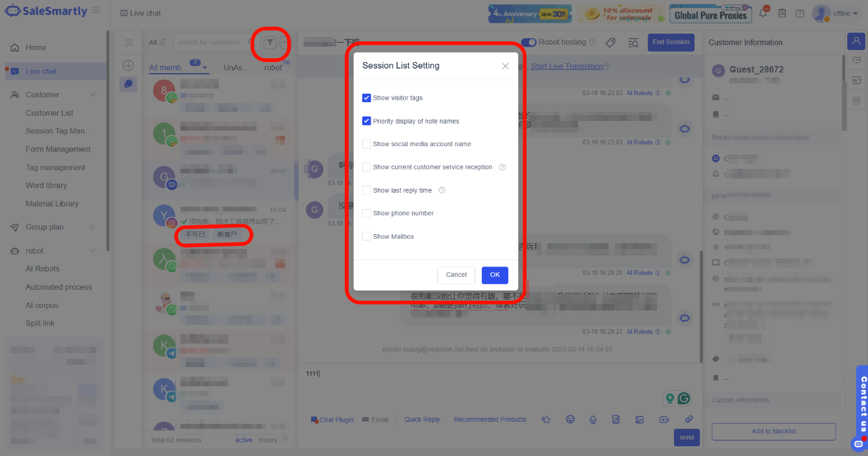Switch to the robot session tab

pos(273,67)
